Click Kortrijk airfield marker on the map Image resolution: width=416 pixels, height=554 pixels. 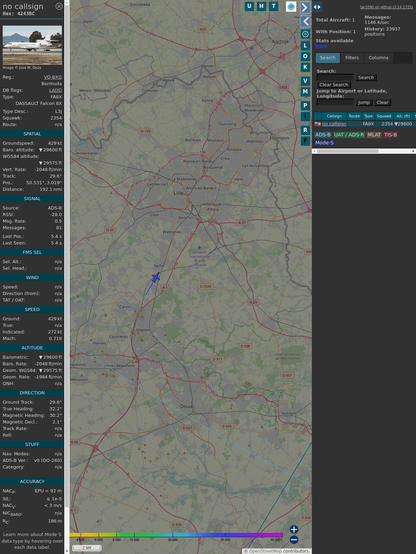[252, 48]
